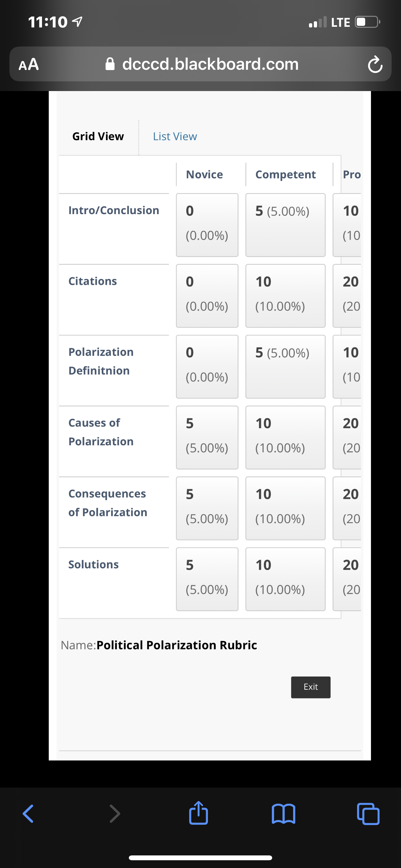401x868 pixels.
Task: Click the Solutions criterion row header
Action: point(94,564)
